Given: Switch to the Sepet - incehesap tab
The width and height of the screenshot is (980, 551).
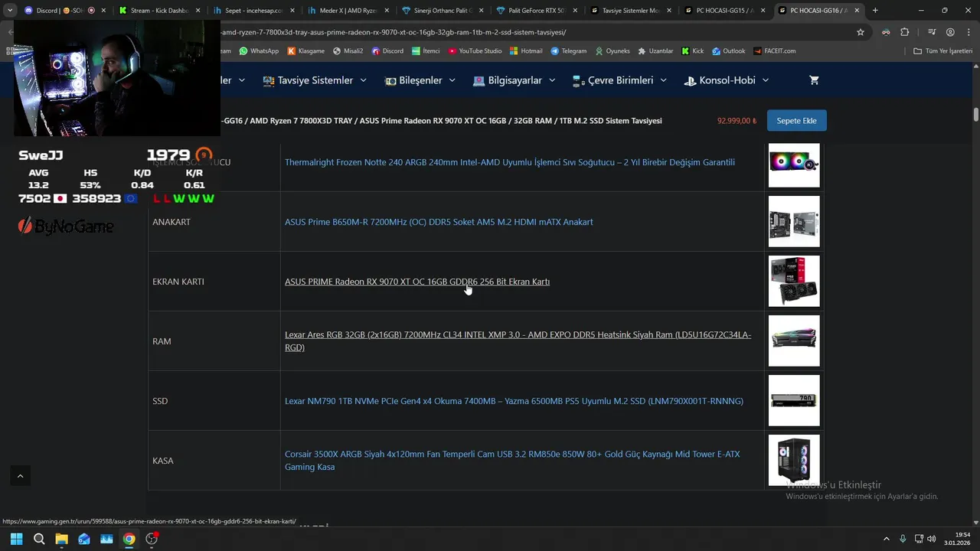Looking at the screenshot, I should [x=253, y=11].
